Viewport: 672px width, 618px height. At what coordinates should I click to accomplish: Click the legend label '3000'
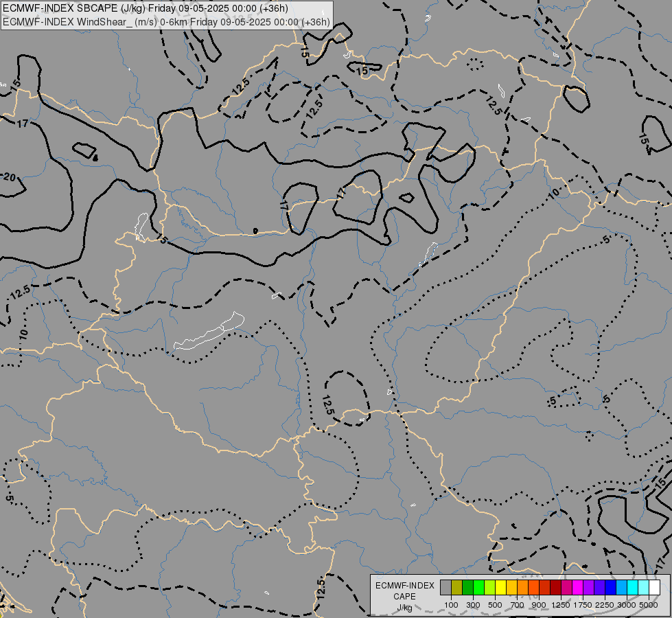tap(627, 605)
